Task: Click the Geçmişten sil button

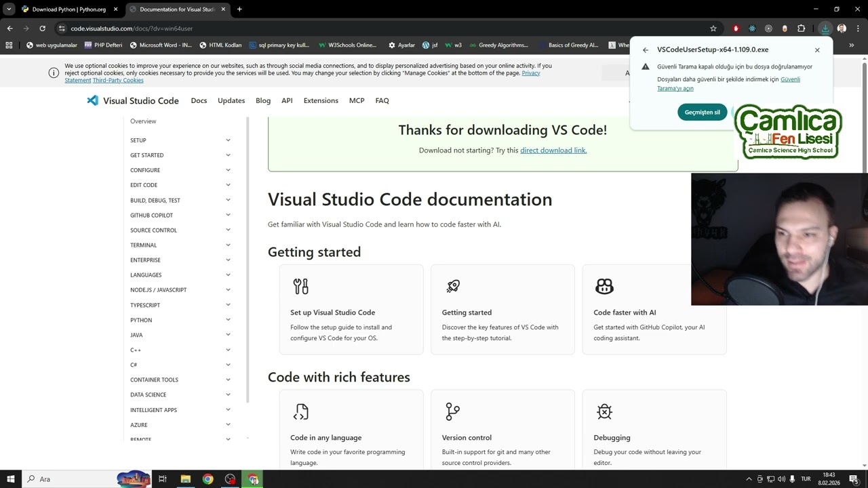Action: (x=702, y=113)
